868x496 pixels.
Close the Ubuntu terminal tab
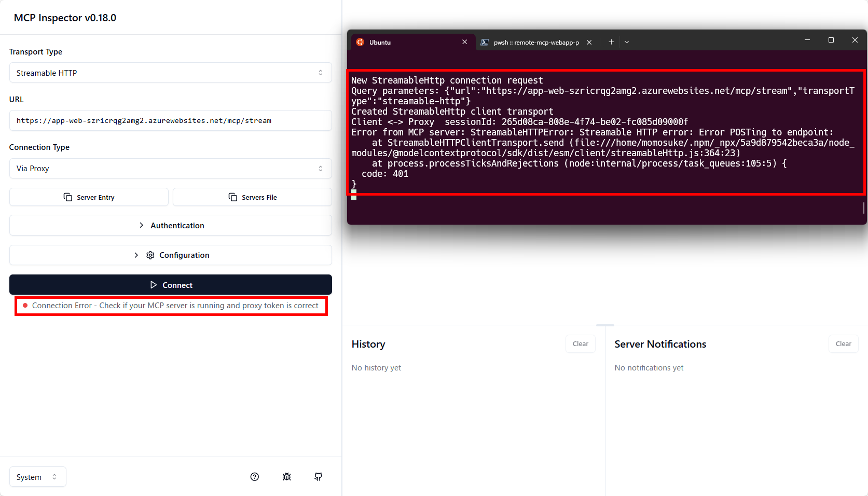click(x=464, y=42)
